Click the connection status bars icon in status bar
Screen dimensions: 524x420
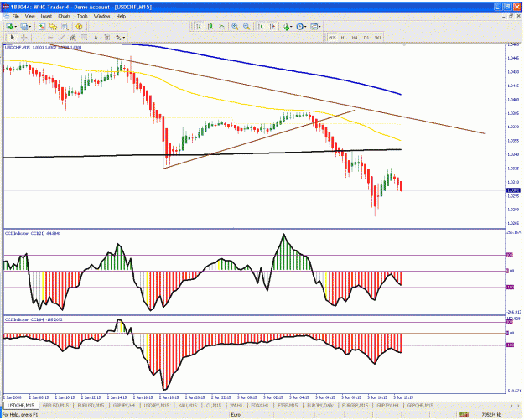[464, 415]
